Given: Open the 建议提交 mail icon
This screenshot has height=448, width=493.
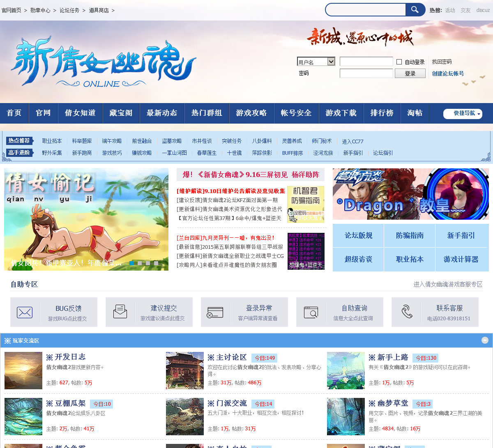Looking at the screenshot, I should tap(120, 312).
